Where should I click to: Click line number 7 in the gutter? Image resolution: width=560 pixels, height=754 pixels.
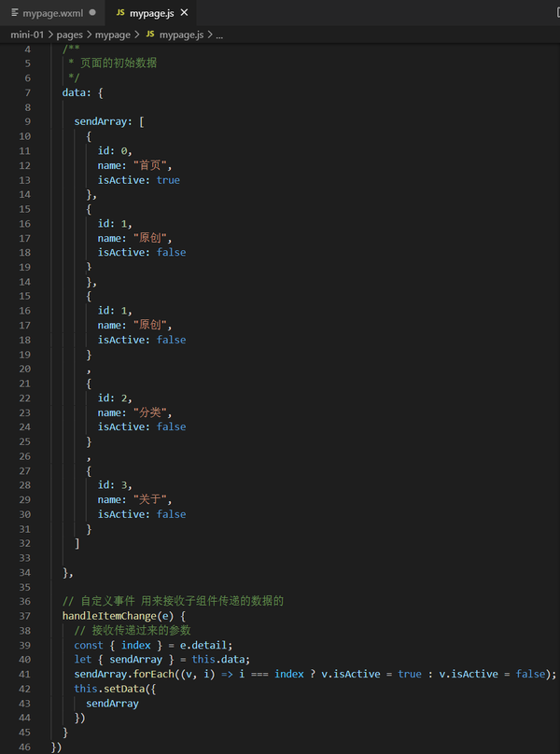(27, 93)
